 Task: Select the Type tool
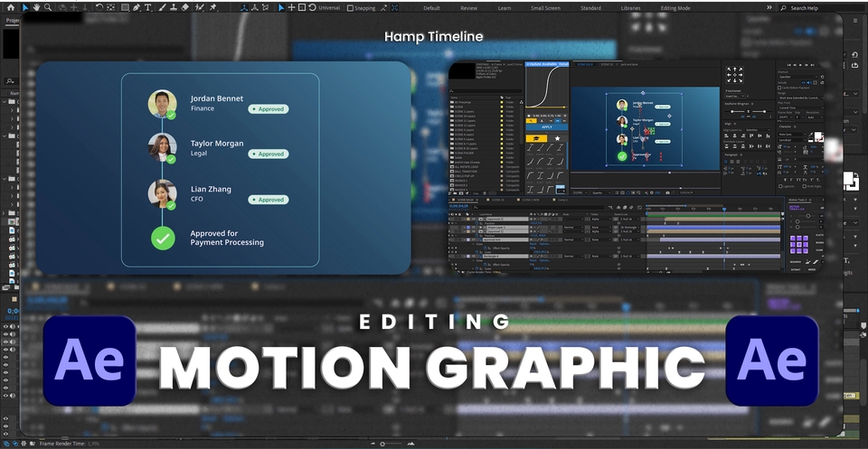[x=148, y=8]
